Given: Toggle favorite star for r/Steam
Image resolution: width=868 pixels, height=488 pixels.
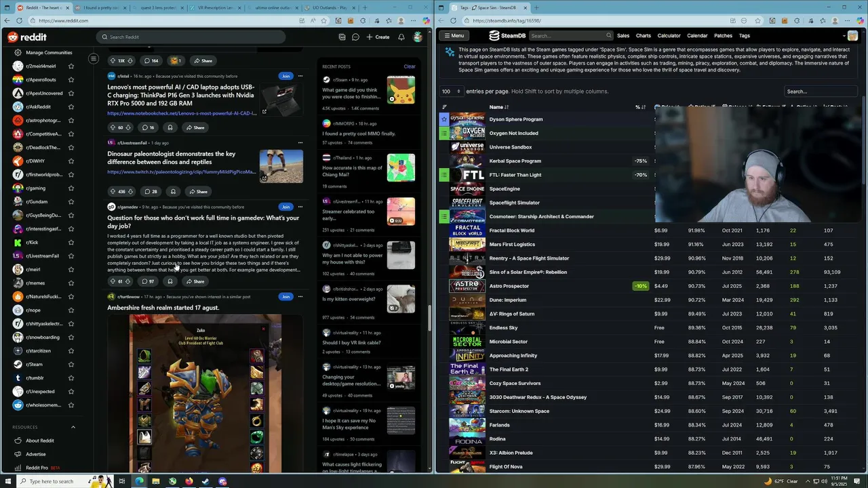Looking at the screenshot, I should (x=71, y=364).
